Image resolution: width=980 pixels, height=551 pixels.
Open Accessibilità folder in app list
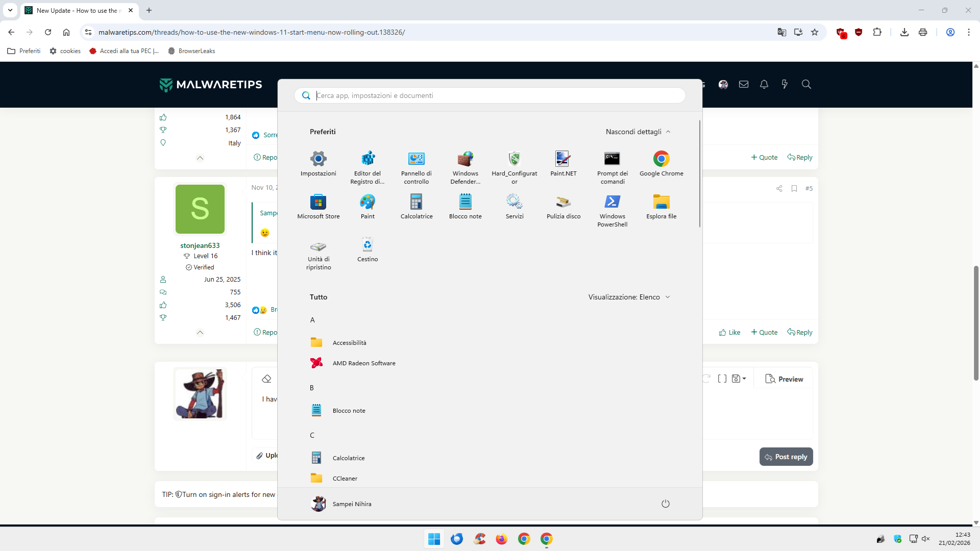[x=349, y=342]
